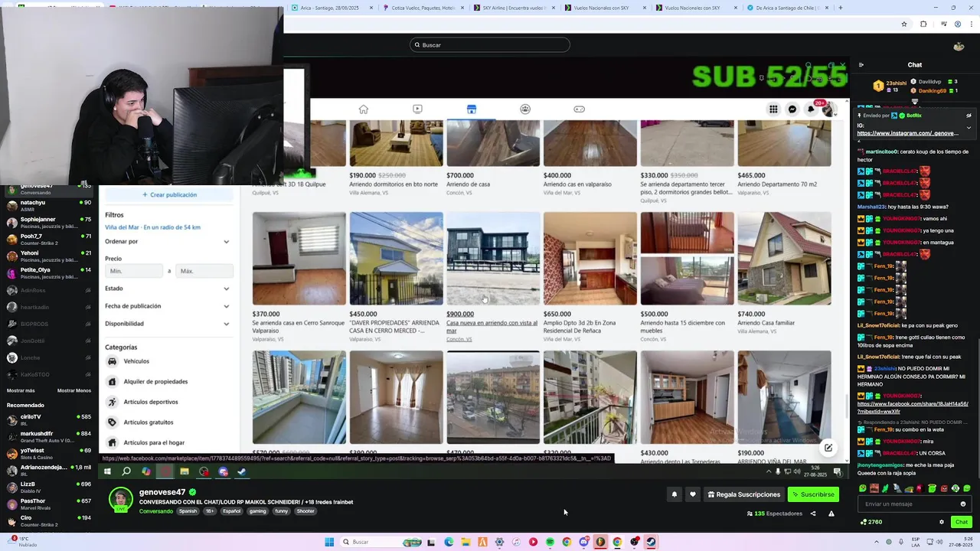Expand the Disponibilidad filter
This screenshot has width=980, height=551.
click(x=167, y=324)
